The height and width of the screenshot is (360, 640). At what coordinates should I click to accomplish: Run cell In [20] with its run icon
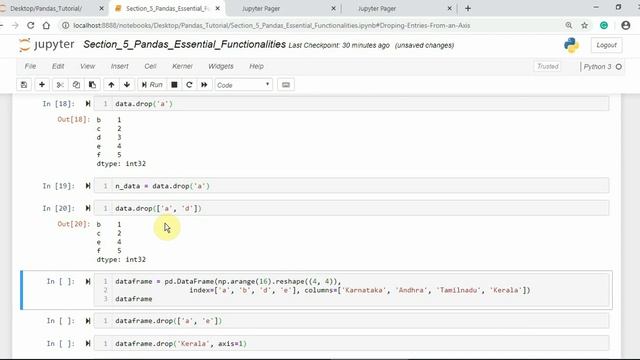click(88, 208)
